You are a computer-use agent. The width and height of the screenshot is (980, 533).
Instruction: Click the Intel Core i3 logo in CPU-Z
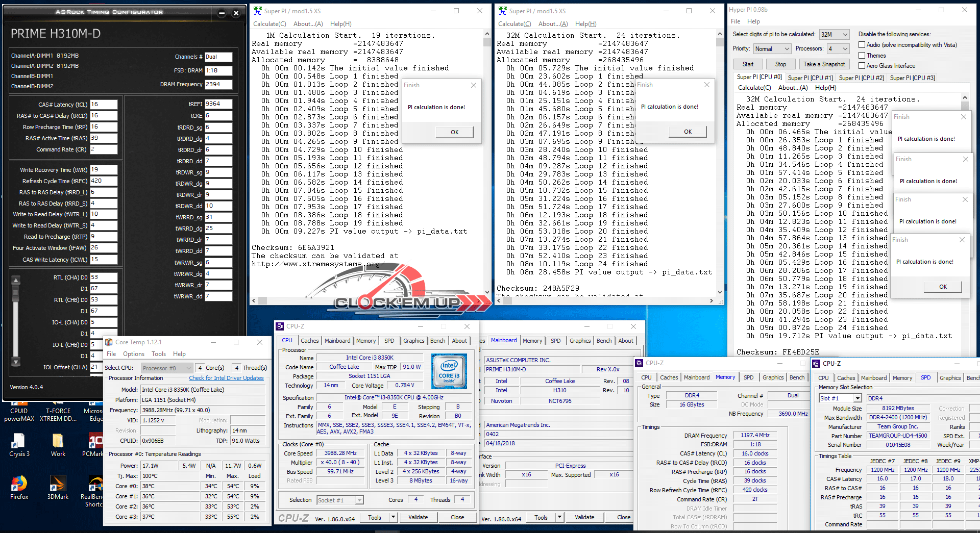pyautogui.click(x=449, y=372)
